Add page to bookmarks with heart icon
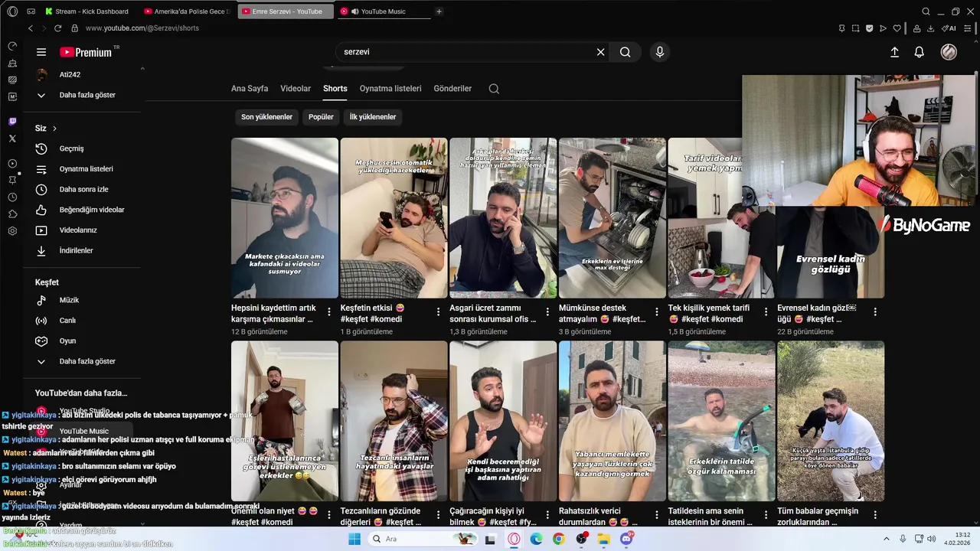The image size is (980, 551). pos(897,28)
